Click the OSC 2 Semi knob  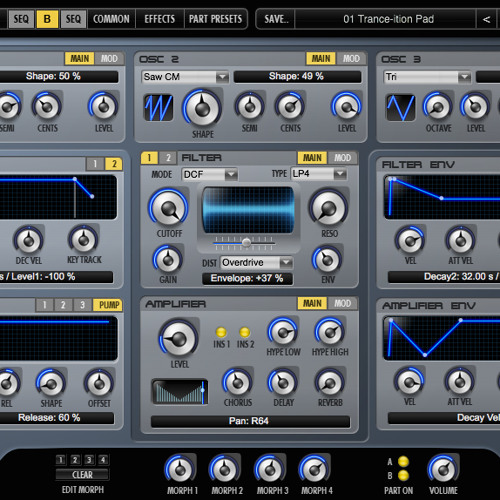pos(249,107)
